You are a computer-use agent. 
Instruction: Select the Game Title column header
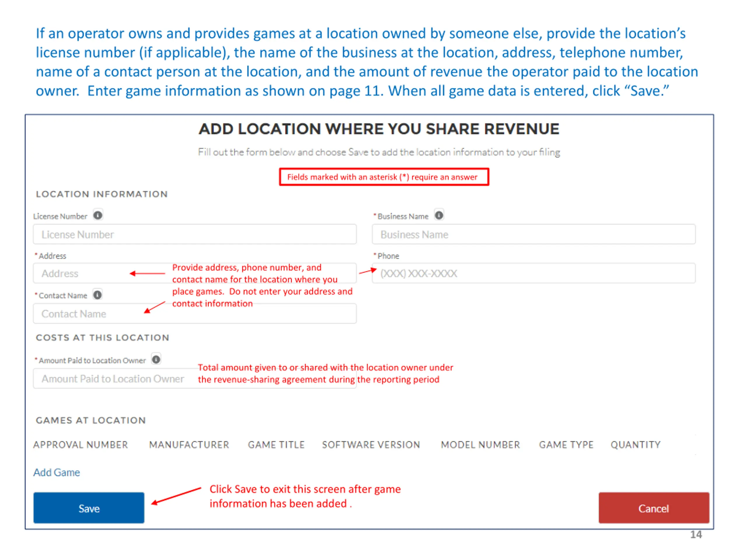tap(276, 444)
